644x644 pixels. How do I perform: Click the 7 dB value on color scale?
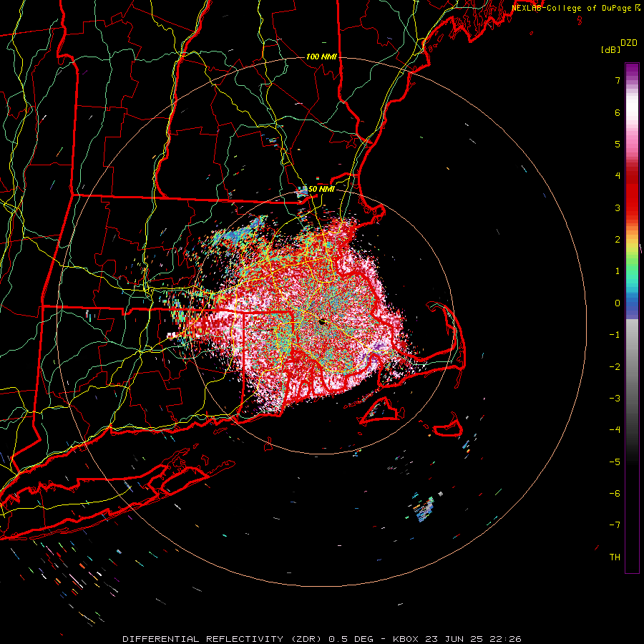(x=618, y=80)
